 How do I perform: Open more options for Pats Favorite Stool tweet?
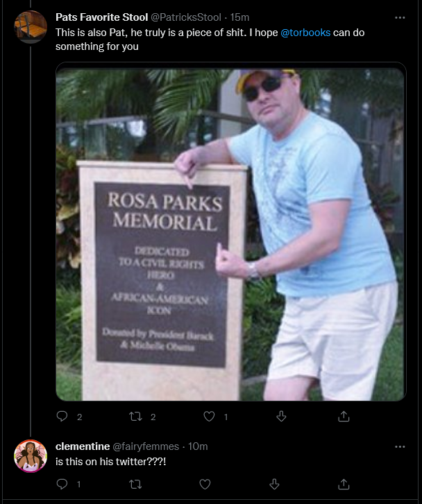(400, 18)
